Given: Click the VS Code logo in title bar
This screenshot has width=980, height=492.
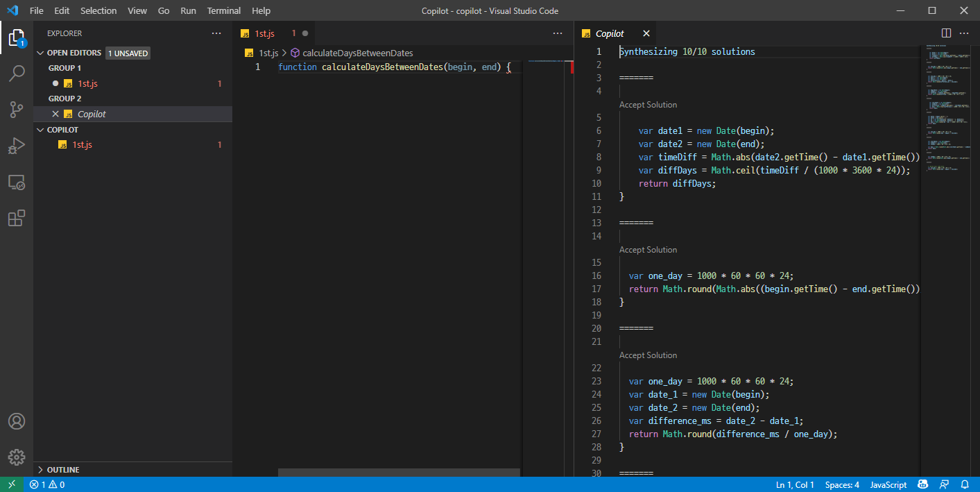Looking at the screenshot, I should [12, 10].
